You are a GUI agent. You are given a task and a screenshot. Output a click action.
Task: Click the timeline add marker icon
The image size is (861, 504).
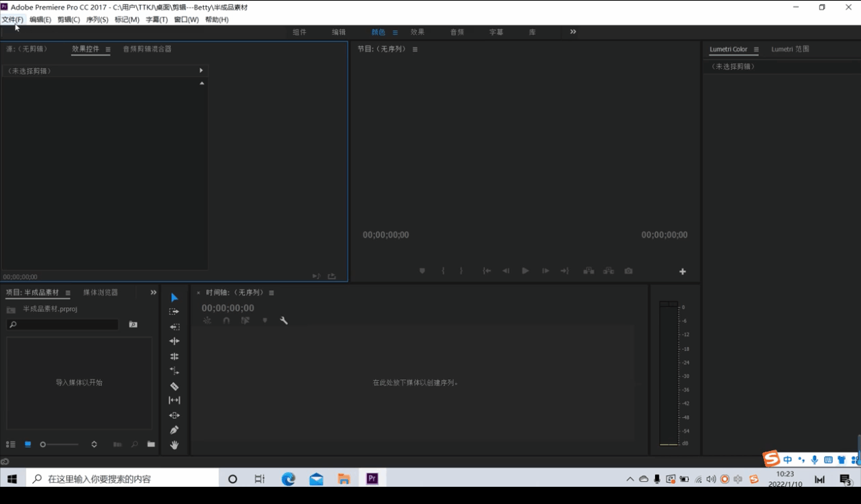pos(264,321)
